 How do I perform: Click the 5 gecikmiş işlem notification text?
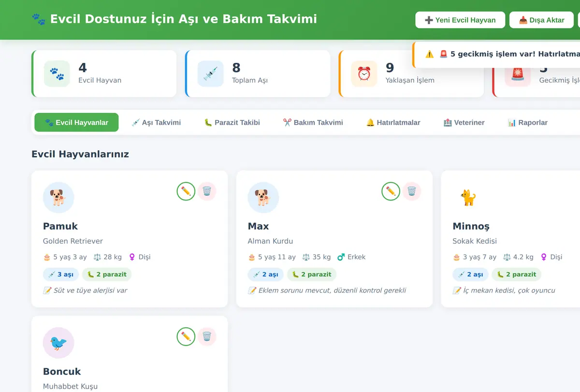(x=509, y=54)
